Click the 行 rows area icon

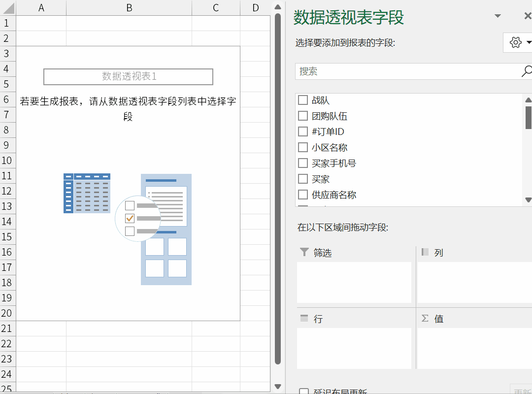[304, 318]
